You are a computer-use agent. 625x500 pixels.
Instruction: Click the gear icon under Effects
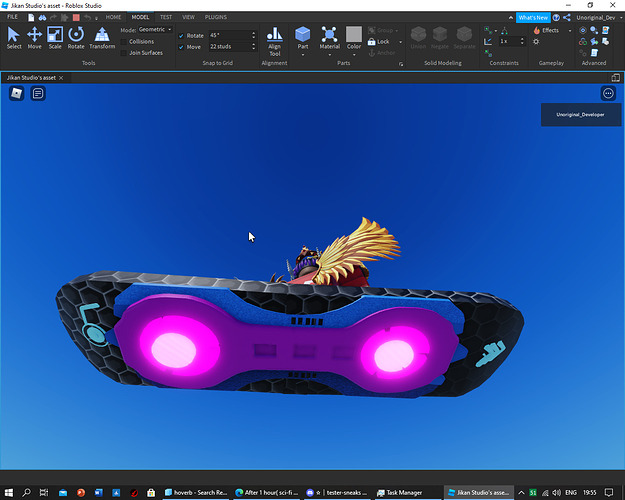[536, 41]
